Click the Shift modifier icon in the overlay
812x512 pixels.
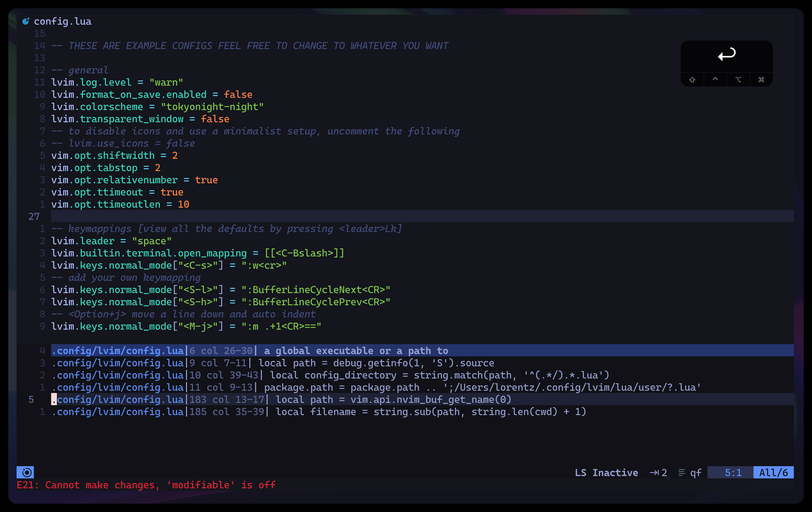tap(692, 80)
